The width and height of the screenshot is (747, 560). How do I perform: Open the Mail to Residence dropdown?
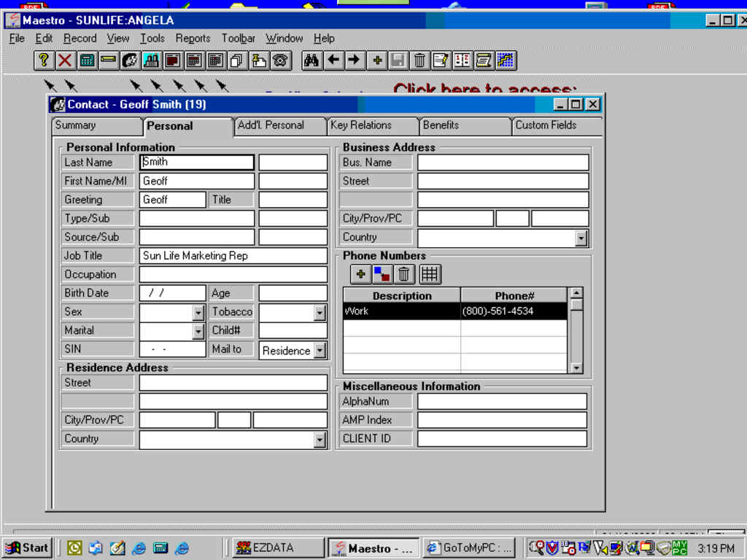click(320, 351)
